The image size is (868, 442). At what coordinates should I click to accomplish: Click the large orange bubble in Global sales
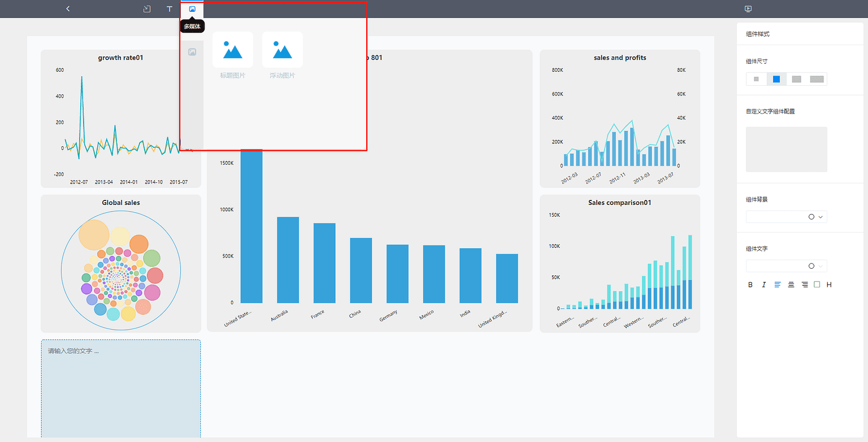tap(94, 235)
